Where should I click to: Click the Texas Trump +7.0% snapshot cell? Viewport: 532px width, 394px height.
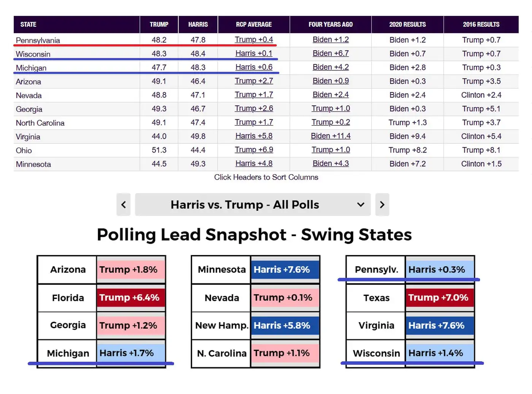point(440,298)
